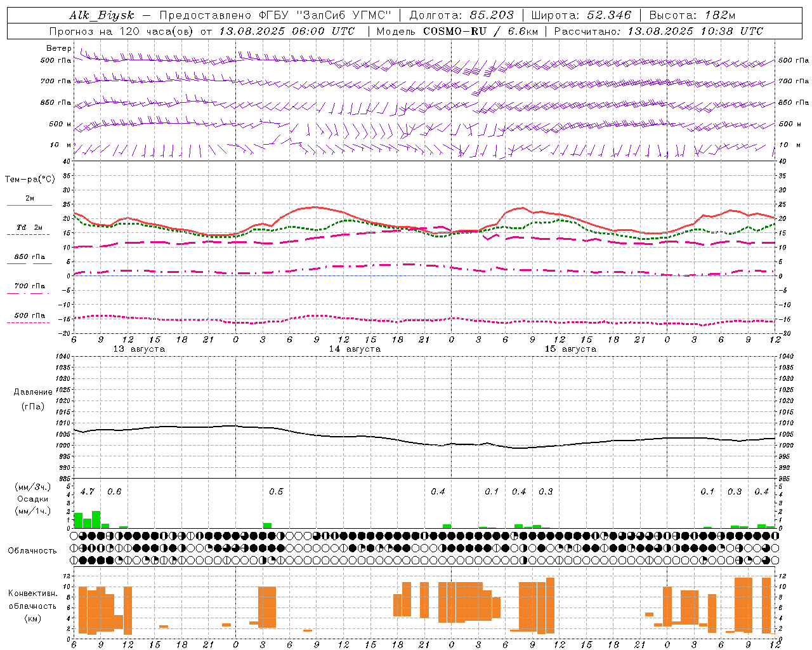812x650 pixels.
Task: Select the provider text ФГБУ "ЗапСиб УГМС"
Action: 325,15
